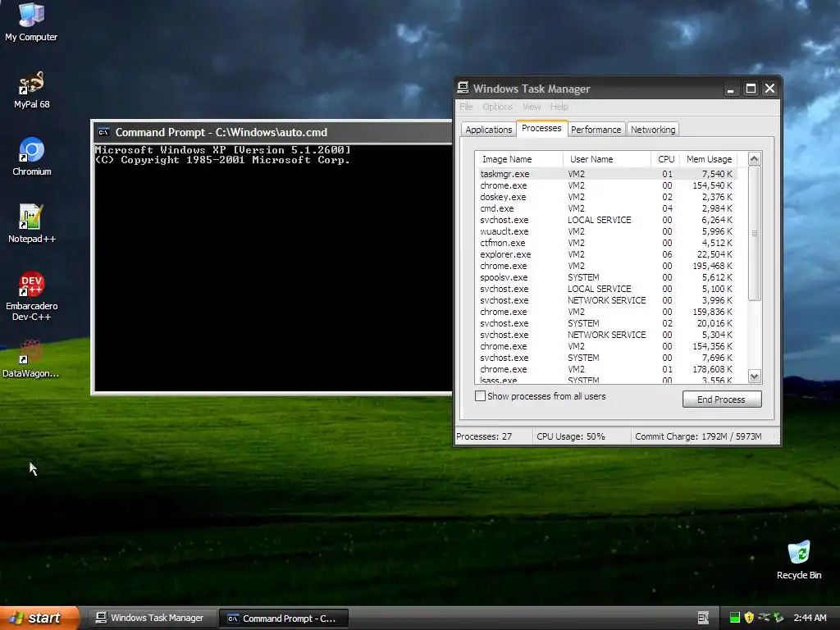Select chrome.exe row using 159,836 K
840x630 pixels.
(606, 312)
